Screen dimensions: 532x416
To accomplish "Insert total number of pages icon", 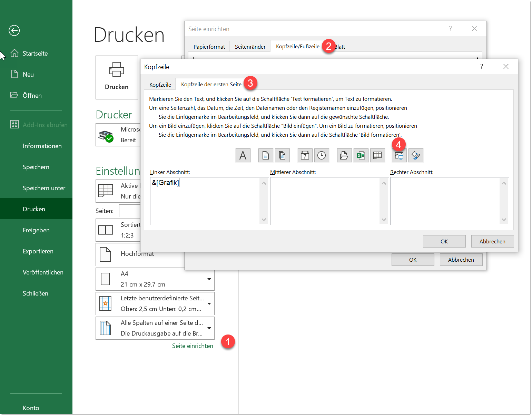I will click(x=282, y=155).
